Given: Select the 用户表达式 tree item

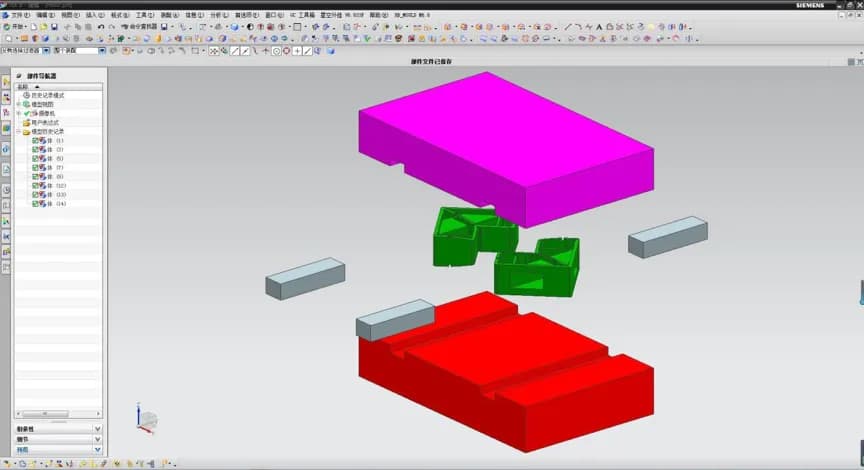Looking at the screenshot, I should point(45,122).
